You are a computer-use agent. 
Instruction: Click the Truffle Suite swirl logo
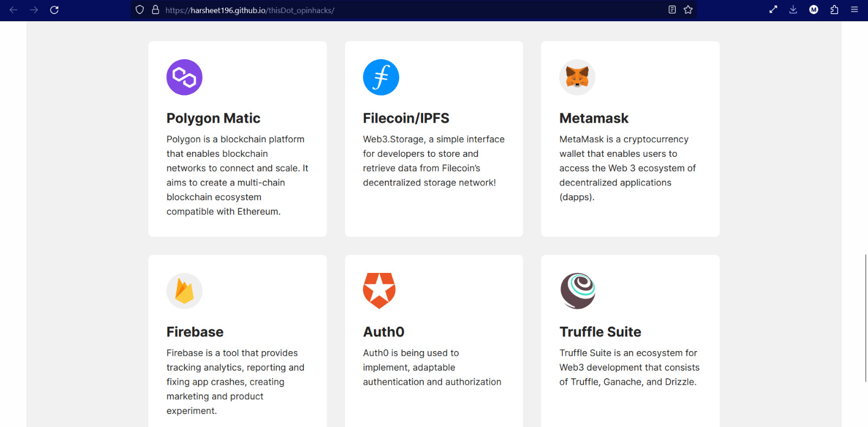pyautogui.click(x=578, y=291)
